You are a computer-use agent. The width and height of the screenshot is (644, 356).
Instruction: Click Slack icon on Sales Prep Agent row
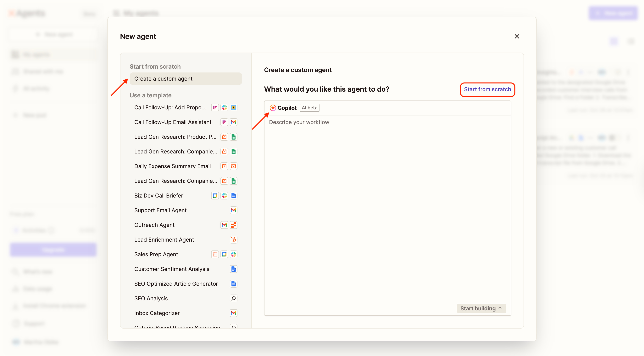(x=234, y=254)
